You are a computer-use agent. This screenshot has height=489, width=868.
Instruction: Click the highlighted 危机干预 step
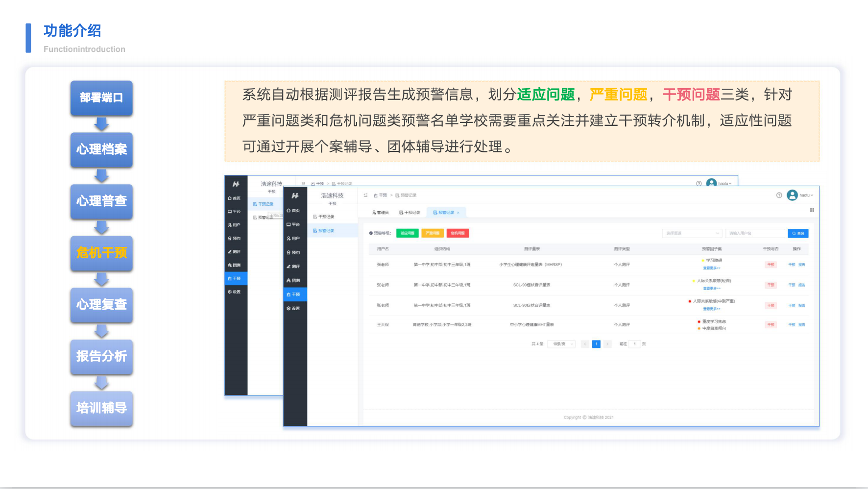point(101,253)
